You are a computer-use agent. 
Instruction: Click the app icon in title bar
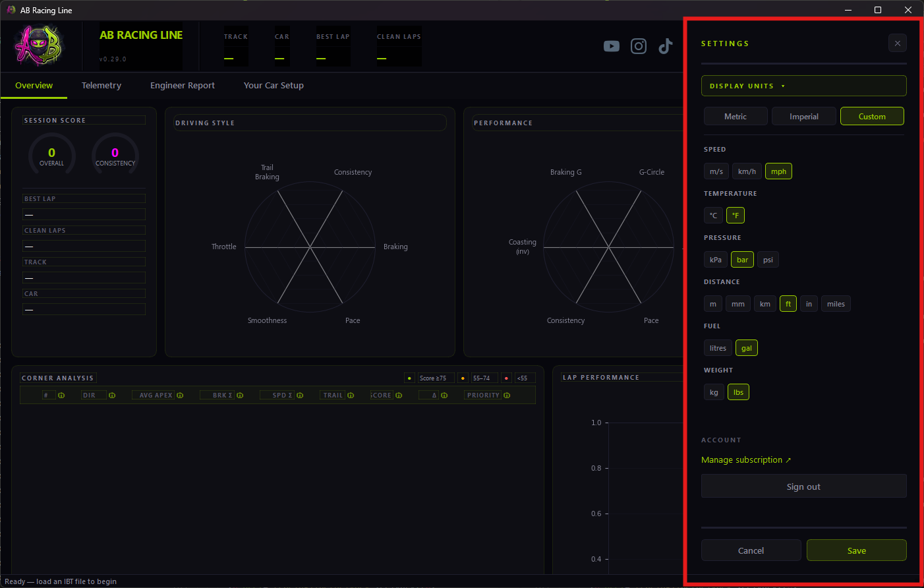[11, 10]
